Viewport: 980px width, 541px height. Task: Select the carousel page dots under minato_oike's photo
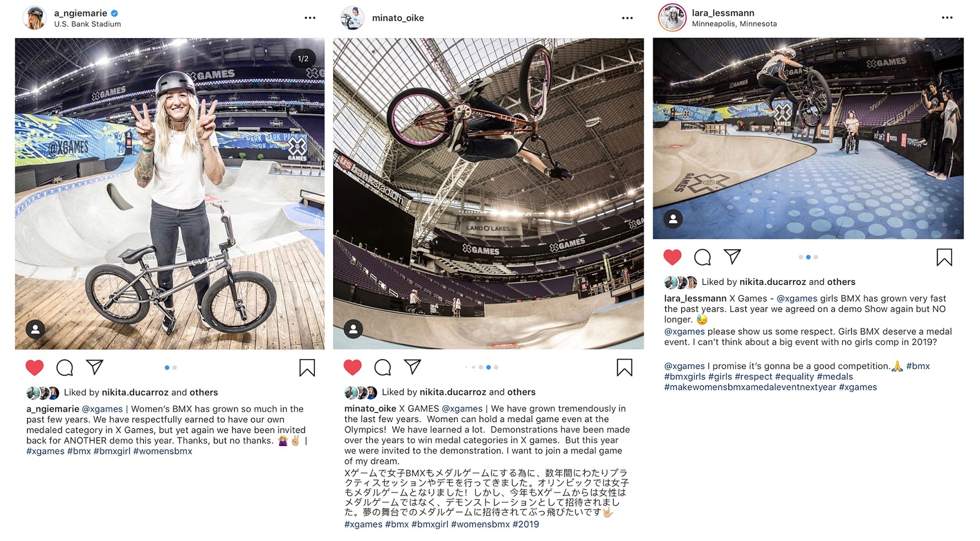click(x=482, y=367)
